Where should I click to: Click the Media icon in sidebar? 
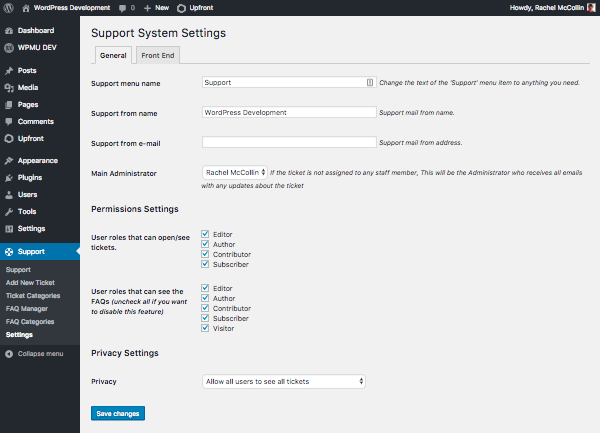(9, 88)
